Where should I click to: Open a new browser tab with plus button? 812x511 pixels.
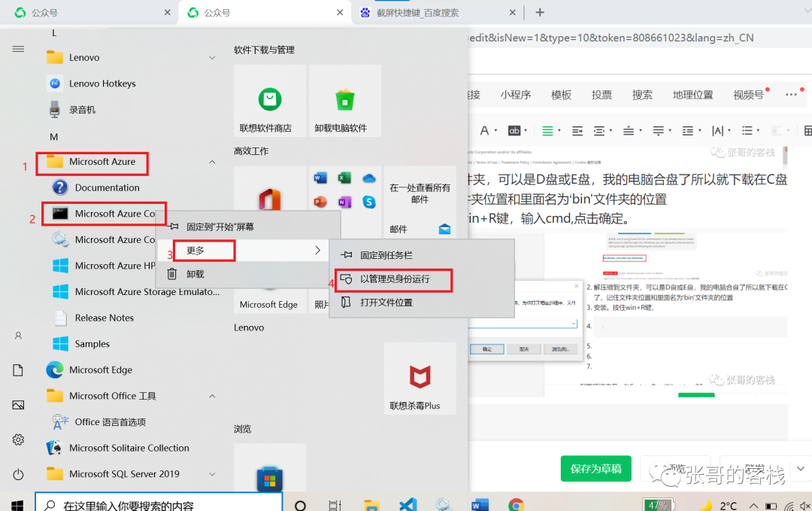540,13
